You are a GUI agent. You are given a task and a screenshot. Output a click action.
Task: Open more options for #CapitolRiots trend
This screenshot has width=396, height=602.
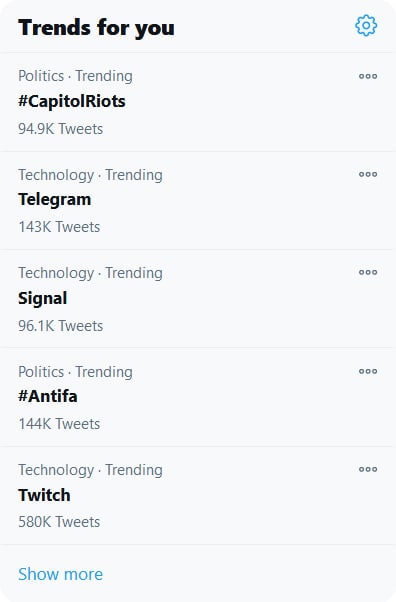pyautogui.click(x=368, y=76)
